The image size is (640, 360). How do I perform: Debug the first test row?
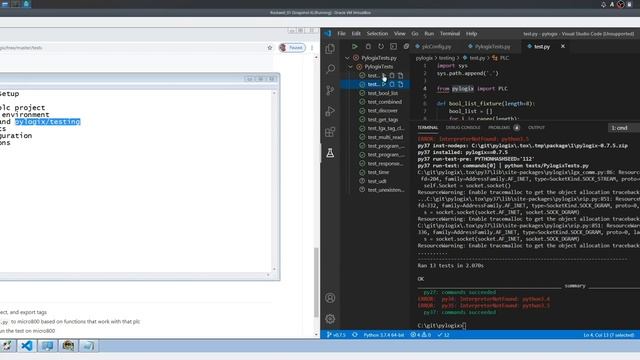point(392,76)
